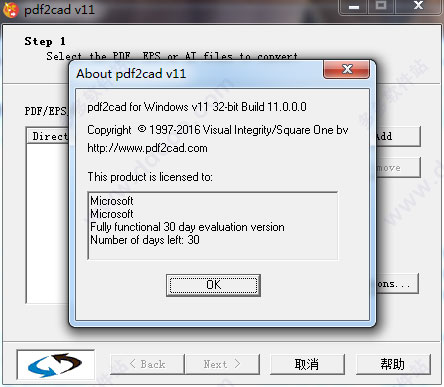The image size is (444, 387).
Task: Click the Next button
Action: (222, 364)
